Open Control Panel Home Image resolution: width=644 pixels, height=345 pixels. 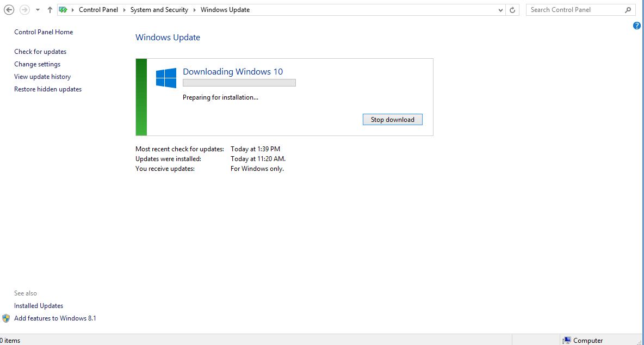point(44,32)
